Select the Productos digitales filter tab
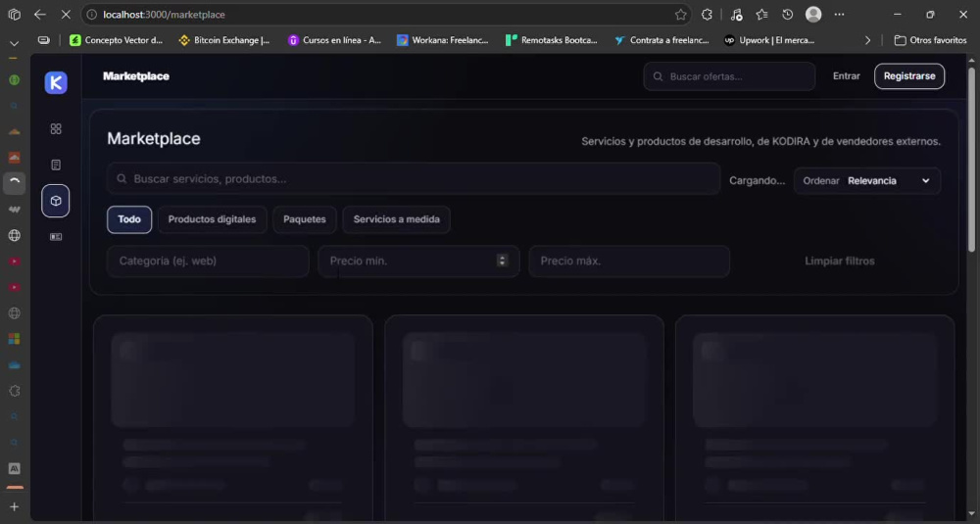Screen dimensions: 980x524 (x=212, y=219)
